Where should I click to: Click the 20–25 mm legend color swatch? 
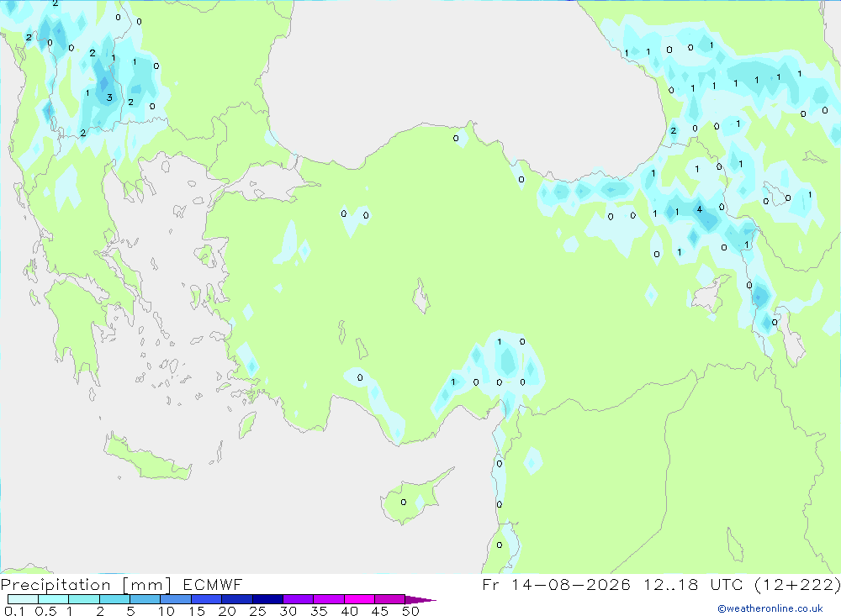237,599
